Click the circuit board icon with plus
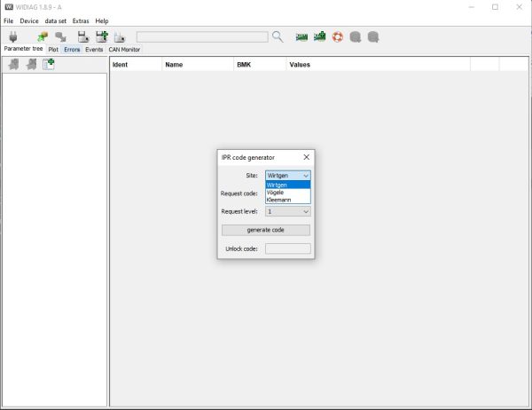Screen dimensions: 532x410 tap(319, 36)
